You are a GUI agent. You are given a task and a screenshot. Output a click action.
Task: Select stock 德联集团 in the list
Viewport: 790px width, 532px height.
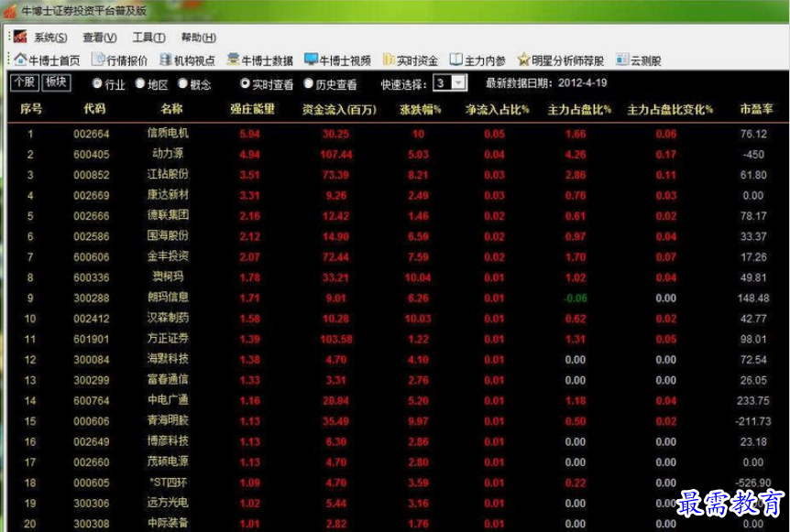[168, 215]
